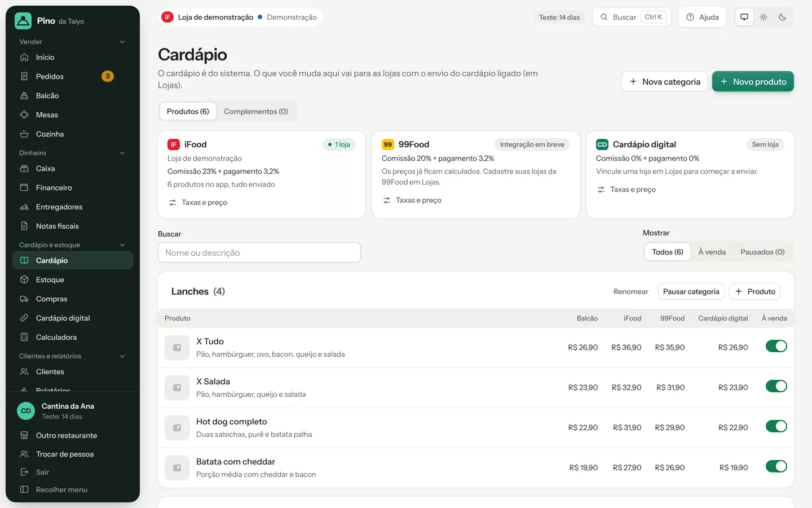Add Produto to Lanches category
812x508 pixels.
[x=755, y=291]
